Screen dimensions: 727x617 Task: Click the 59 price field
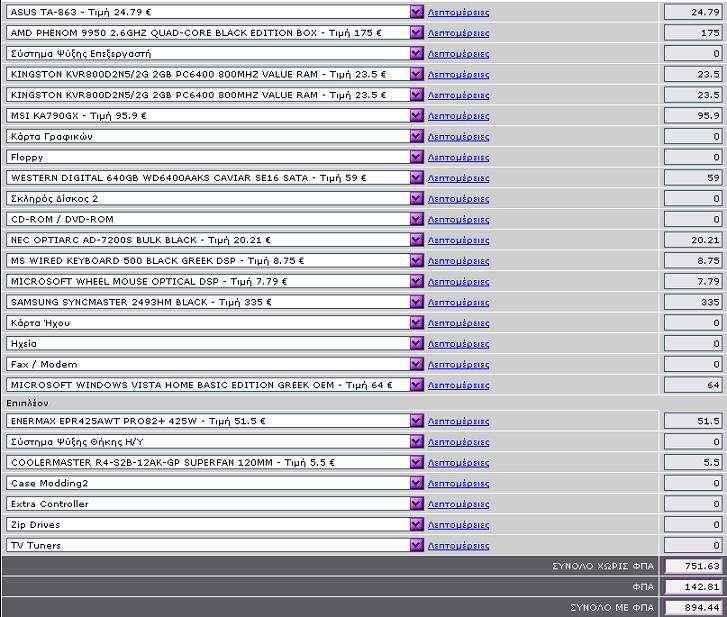[693, 178]
